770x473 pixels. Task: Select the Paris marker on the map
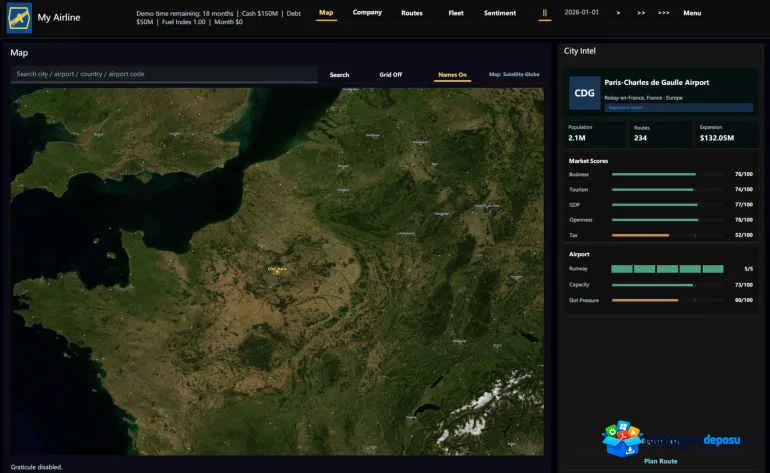point(277,270)
